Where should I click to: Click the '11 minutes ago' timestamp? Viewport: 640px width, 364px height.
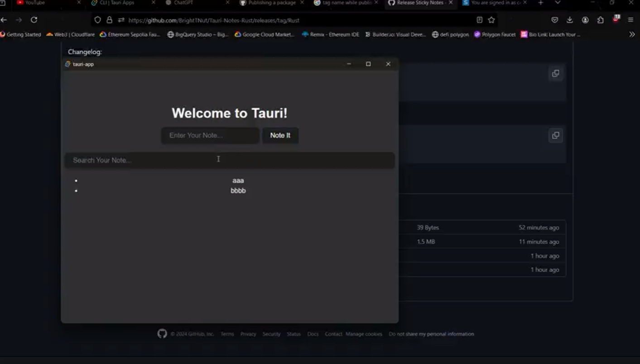pyautogui.click(x=539, y=242)
